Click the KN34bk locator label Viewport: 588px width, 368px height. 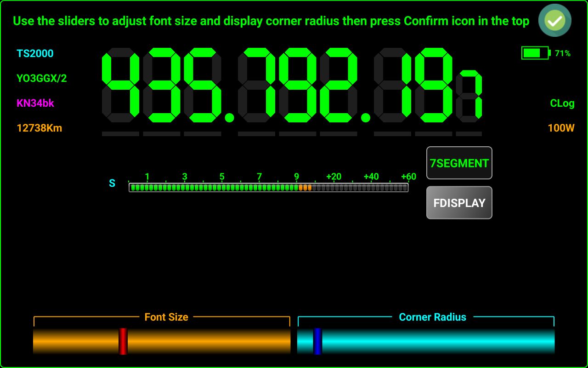35,103
